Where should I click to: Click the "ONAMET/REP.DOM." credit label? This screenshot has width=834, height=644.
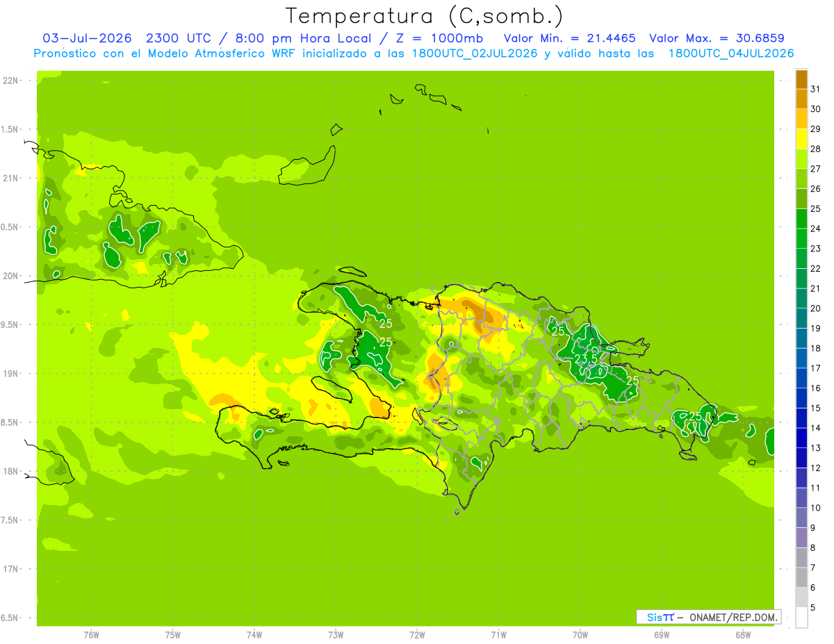click(x=733, y=617)
